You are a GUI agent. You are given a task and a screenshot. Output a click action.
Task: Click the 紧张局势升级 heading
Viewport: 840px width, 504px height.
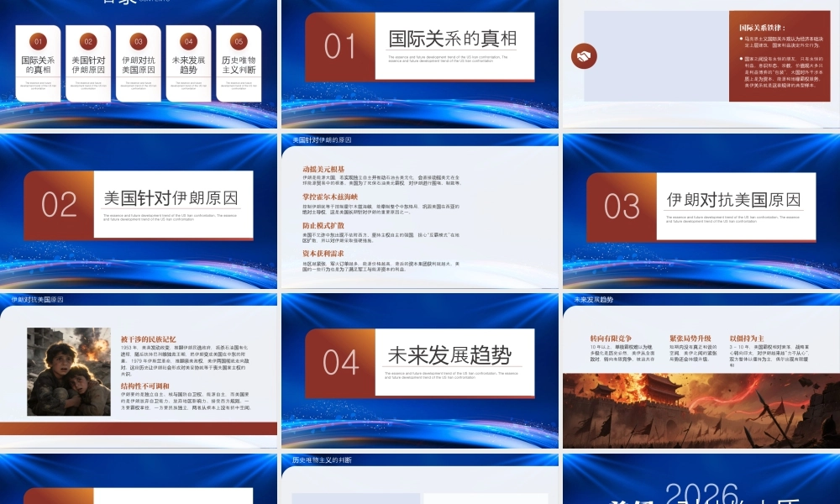pos(690,339)
